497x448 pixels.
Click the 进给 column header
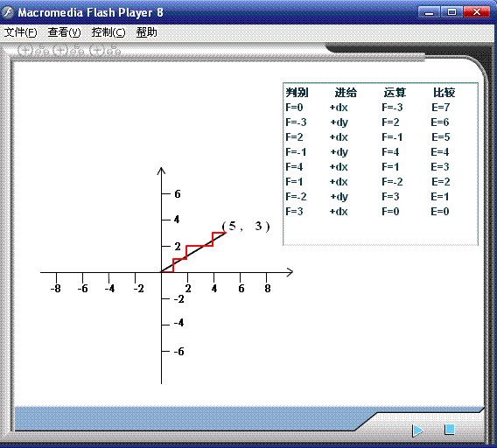pos(346,93)
